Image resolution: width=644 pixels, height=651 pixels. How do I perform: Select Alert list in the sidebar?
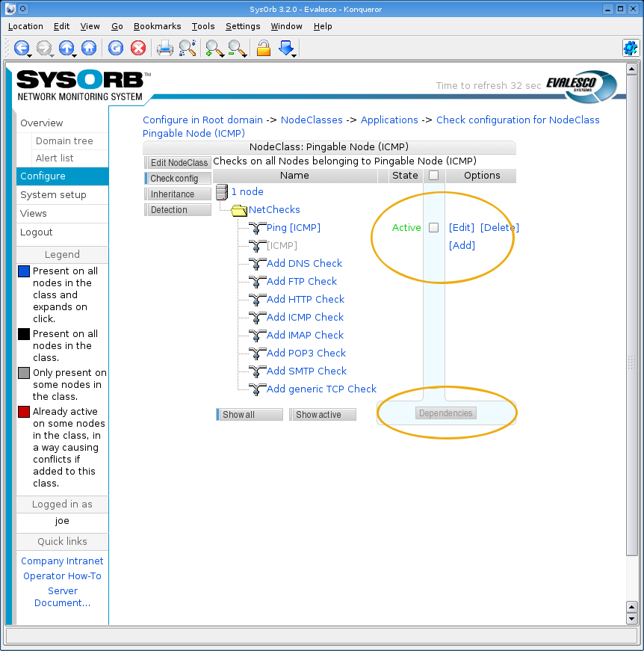click(55, 158)
